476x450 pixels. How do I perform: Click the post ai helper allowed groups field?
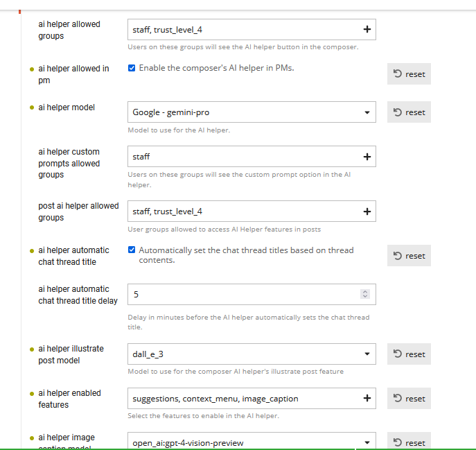point(252,211)
